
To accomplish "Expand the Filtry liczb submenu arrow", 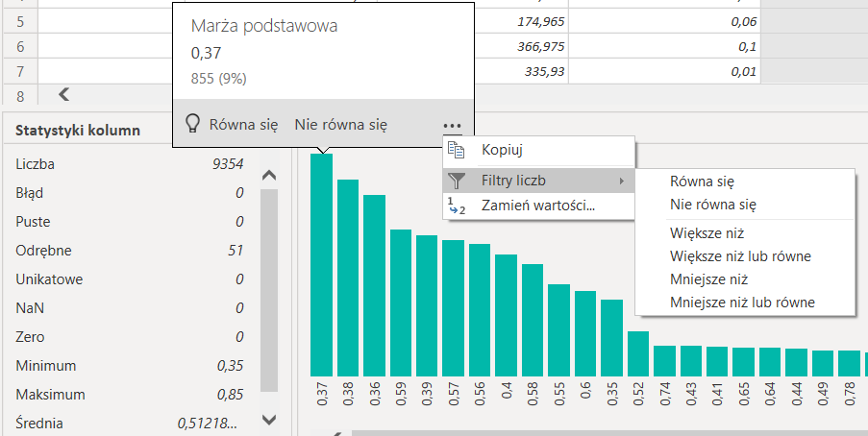I will 621,181.
